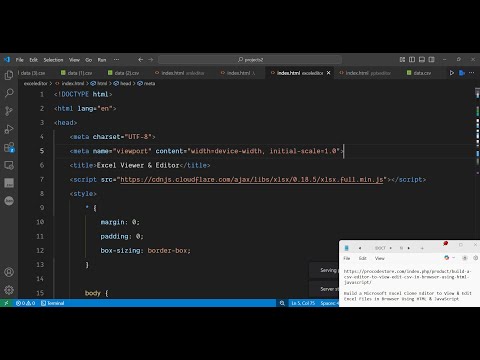The image size is (480, 360).
Task: Open the Extensions view icon
Action: (x=9, y=147)
